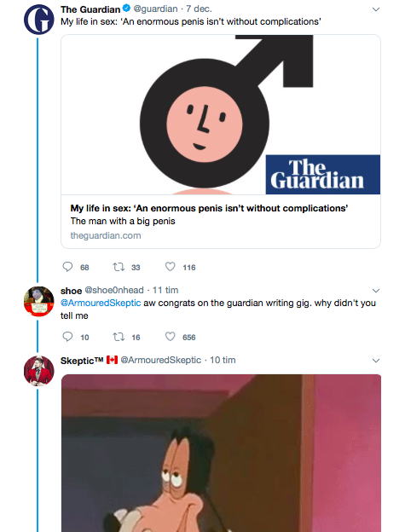The height and width of the screenshot is (532, 405).
Task: Click The Guardian verified badge
Action: pos(126,9)
